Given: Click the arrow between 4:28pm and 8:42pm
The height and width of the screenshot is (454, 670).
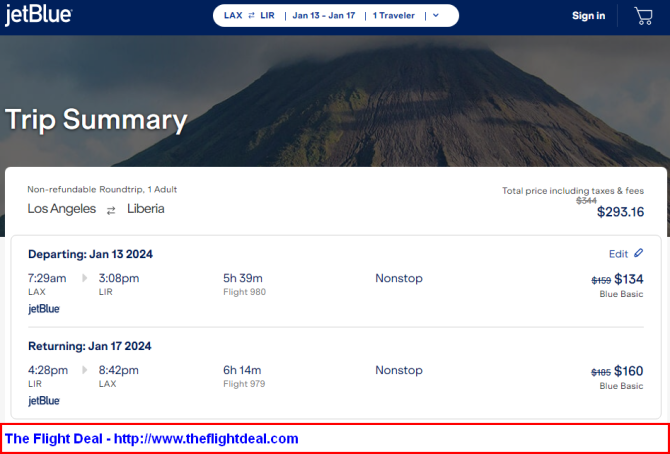Looking at the screenshot, I should coord(84,370).
